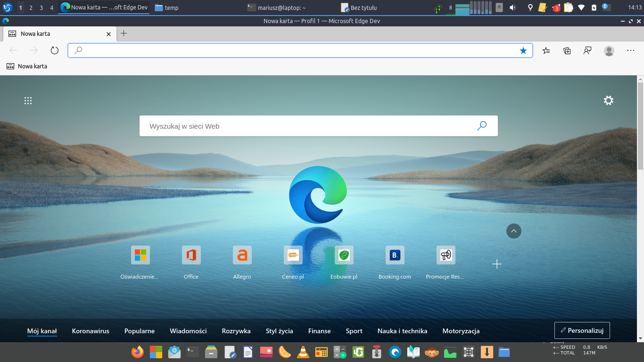Click the page vertical scrollbar
644x362 pixels.
640,126
